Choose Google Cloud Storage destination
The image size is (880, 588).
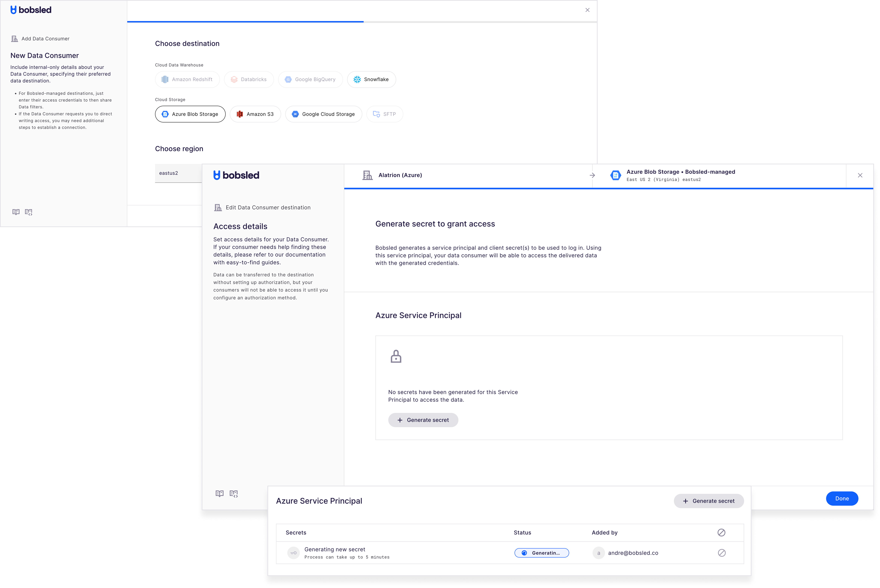pos(324,114)
